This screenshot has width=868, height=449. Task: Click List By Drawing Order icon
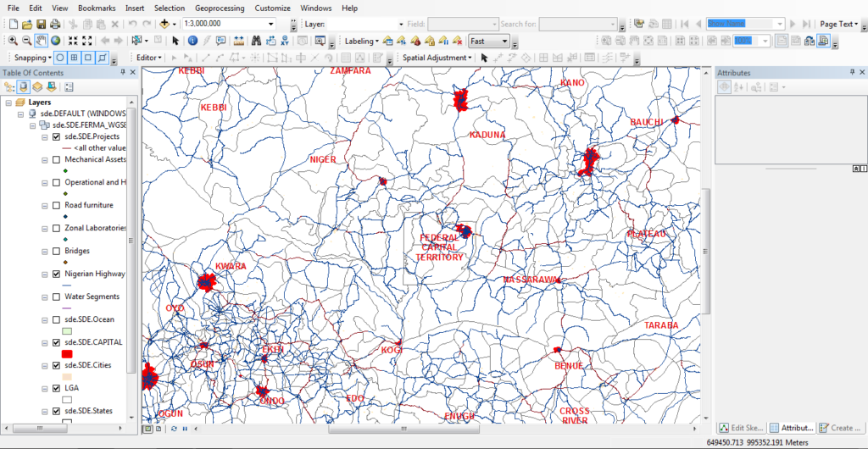(10, 86)
